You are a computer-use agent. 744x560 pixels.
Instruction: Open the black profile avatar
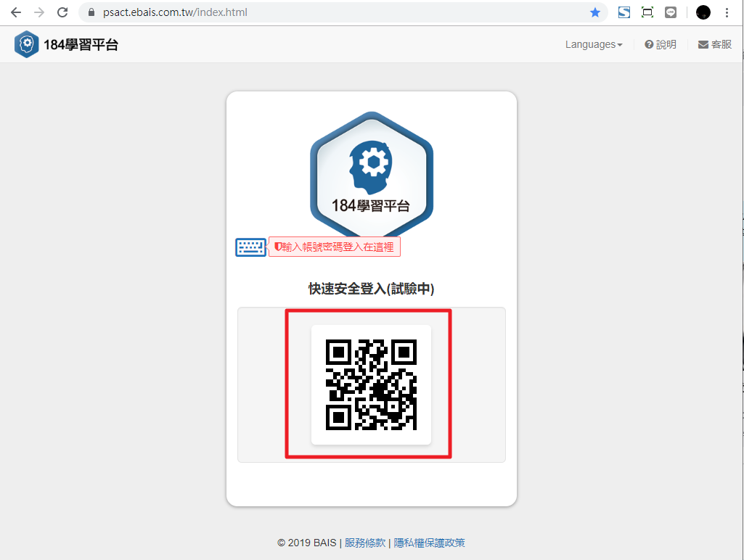coord(703,12)
